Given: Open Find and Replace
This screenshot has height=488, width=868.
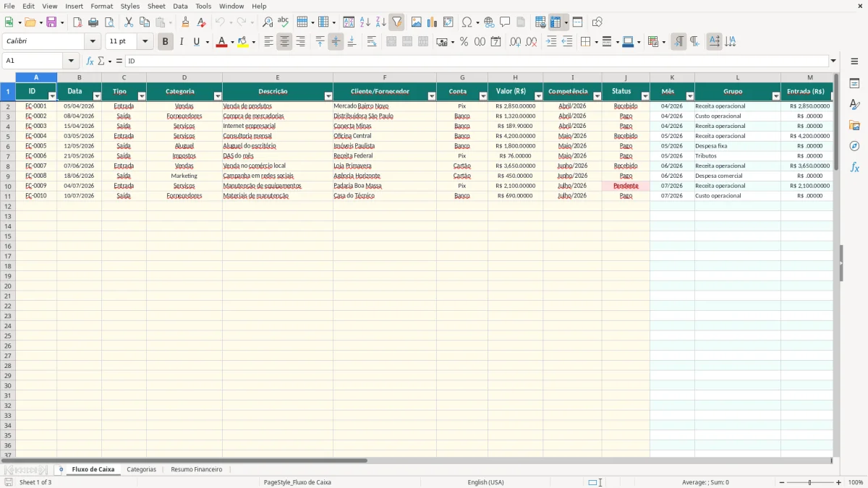Looking at the screenshot, I should pos(268,22).
